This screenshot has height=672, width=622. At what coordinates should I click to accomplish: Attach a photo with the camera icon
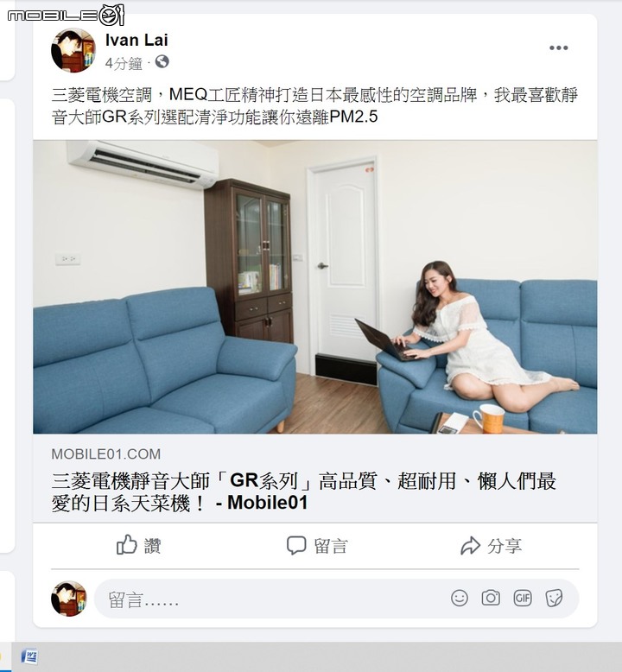[491, 598]
